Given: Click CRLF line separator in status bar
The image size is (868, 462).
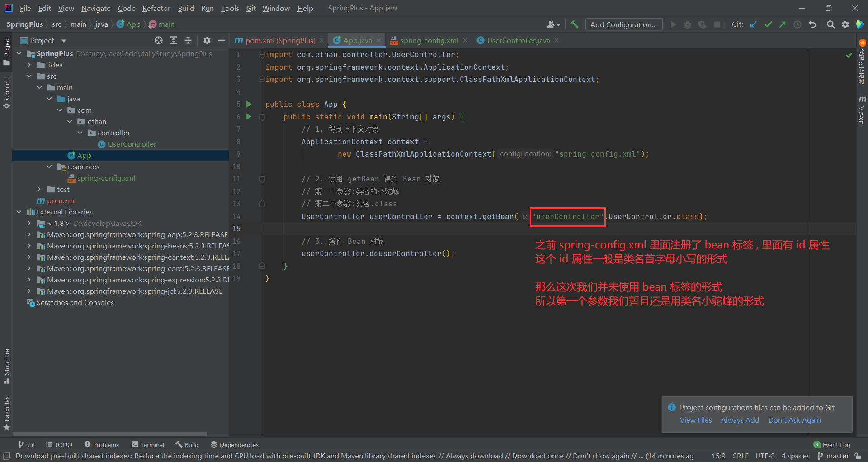Looking at the screenshot, I should point(741,456).
